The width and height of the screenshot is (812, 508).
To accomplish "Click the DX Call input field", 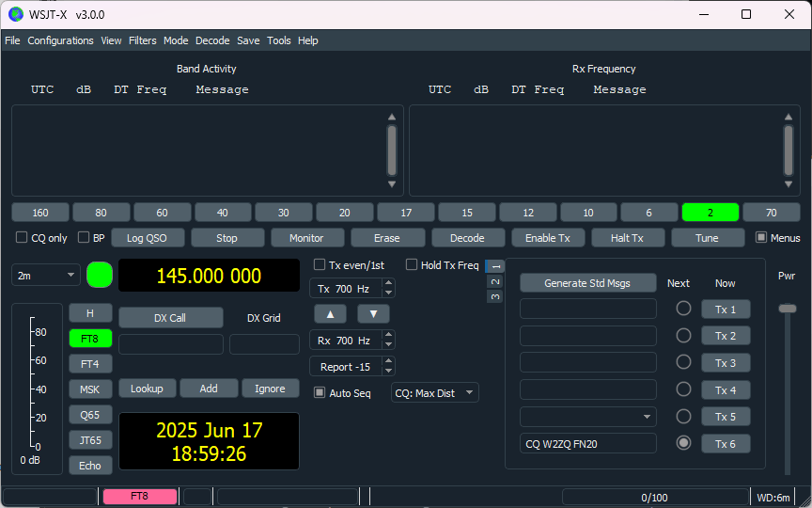I will coord(171,344).
